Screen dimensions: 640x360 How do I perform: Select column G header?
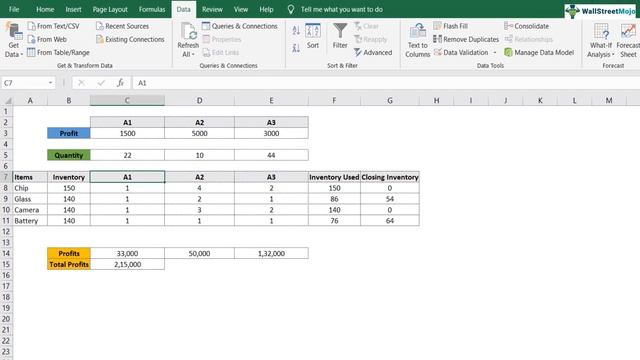[x=390, y=100]
